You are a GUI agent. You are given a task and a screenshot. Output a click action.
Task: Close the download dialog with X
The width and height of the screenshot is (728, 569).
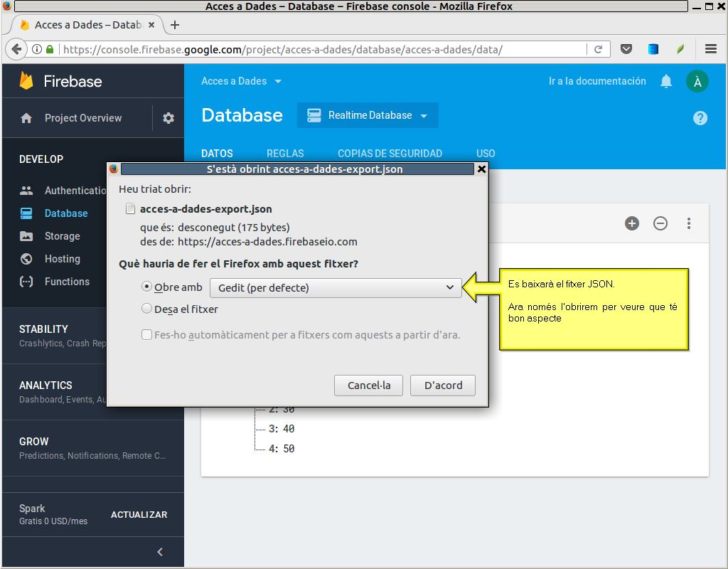pyautogui.click(x=481, y=169)
